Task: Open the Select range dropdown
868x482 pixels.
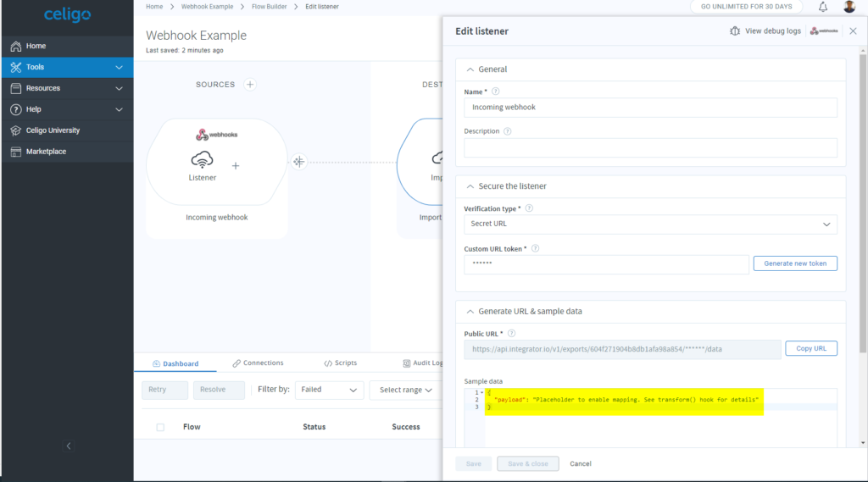Action: point(406,390)
